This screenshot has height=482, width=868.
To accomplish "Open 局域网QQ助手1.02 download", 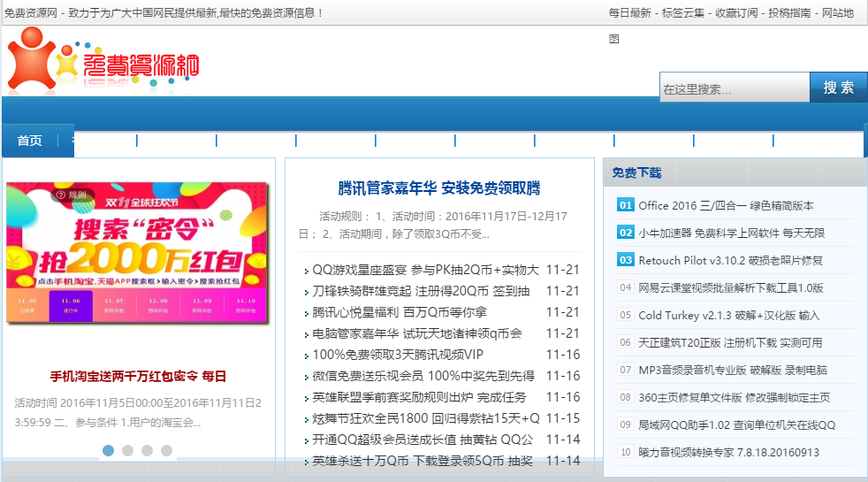I will tap(737, 425).
